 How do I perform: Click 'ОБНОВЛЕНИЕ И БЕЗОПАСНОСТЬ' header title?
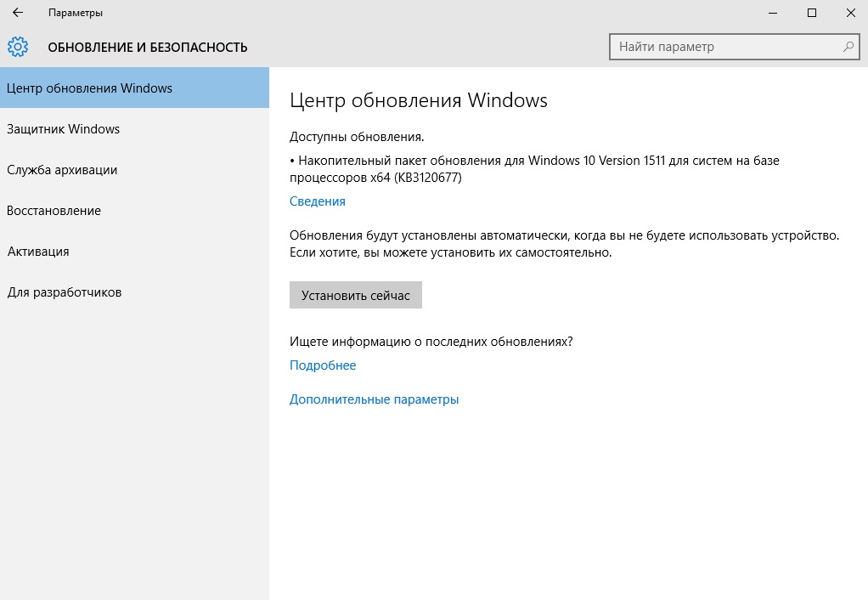point(147,48)
